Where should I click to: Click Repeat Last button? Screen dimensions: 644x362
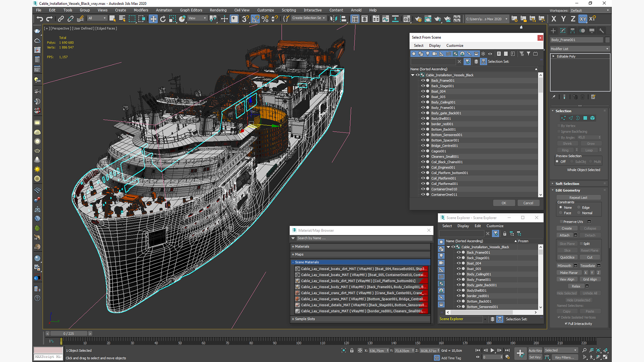point(578,198)
